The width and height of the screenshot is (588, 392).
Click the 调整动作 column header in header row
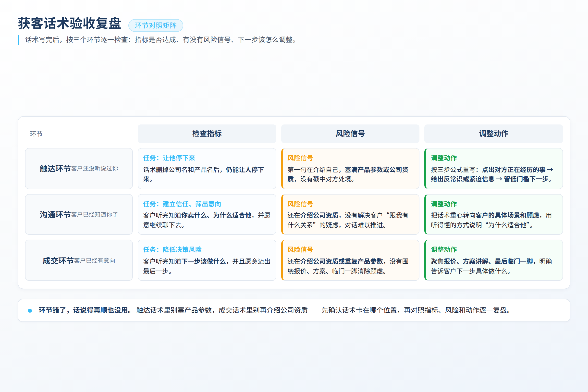(493, 134)
